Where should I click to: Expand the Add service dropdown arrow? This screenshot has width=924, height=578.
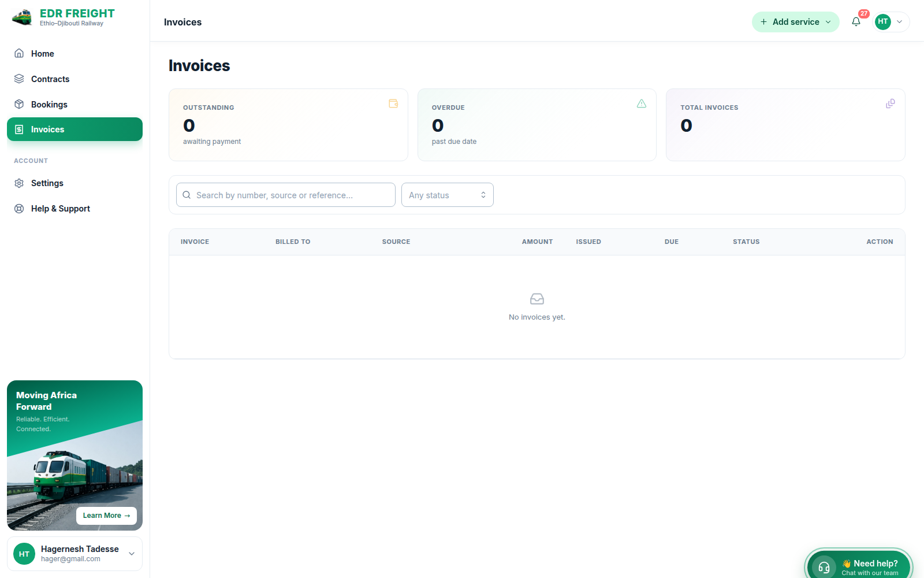pos(828,22)
